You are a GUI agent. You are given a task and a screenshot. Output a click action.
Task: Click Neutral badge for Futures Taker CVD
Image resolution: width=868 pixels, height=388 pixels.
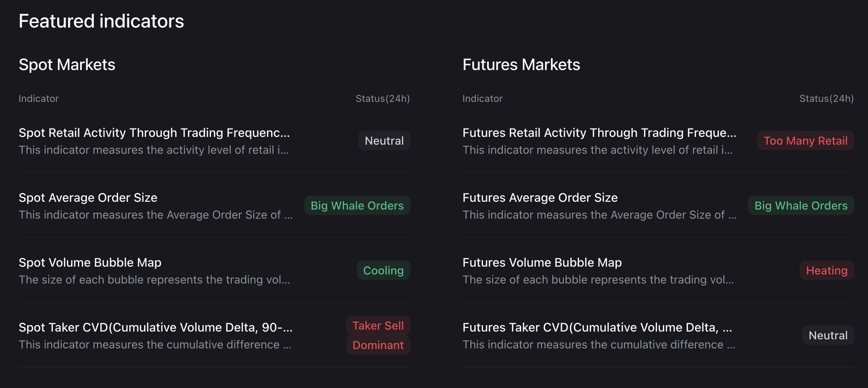(x=827, y=335)
